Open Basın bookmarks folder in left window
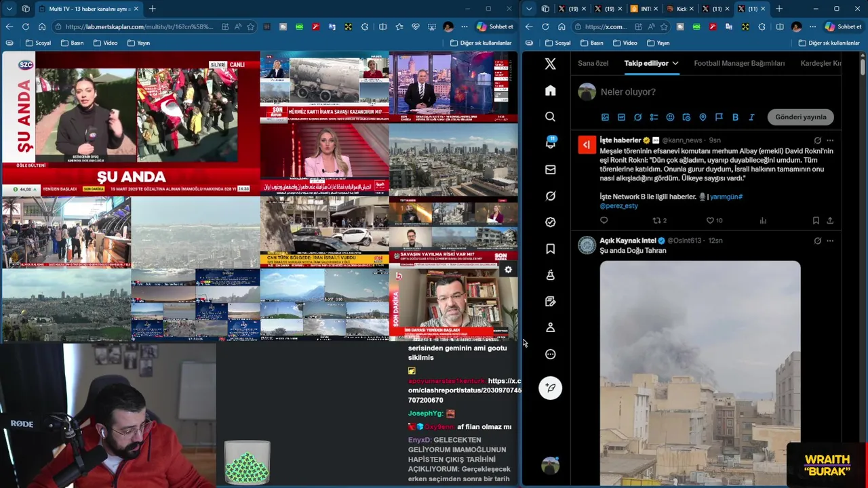868x488 pixels. [72, 43]
